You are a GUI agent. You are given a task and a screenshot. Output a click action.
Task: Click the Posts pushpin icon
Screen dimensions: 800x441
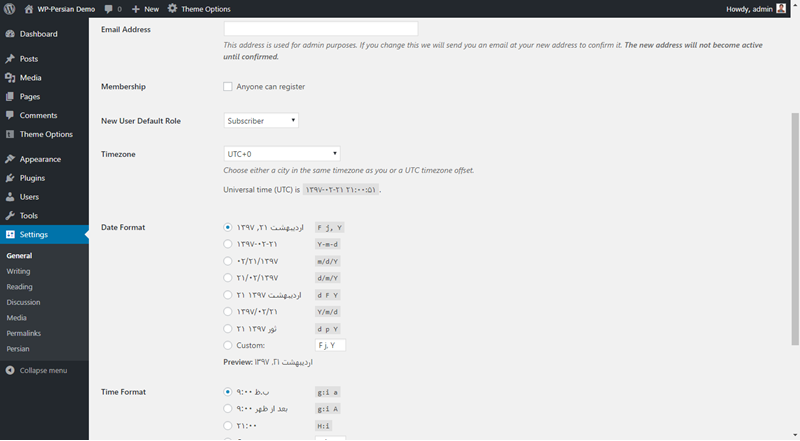click(x=10, y=59)
